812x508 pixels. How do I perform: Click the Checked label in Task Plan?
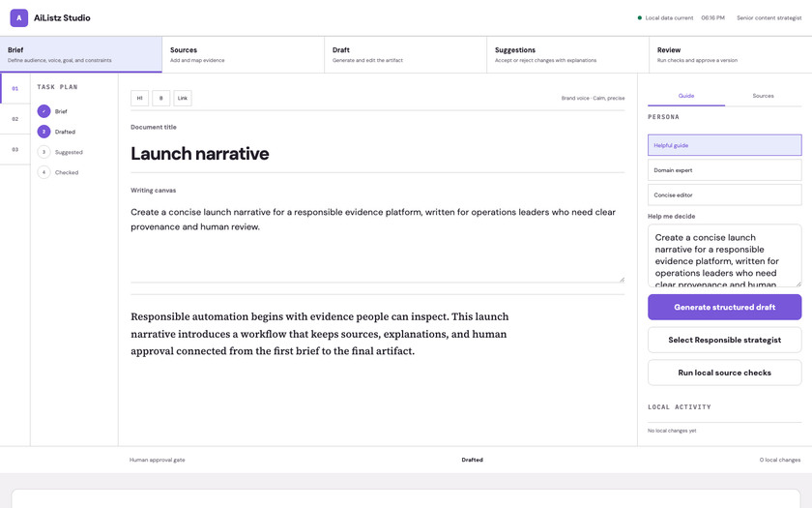[67, 172]
